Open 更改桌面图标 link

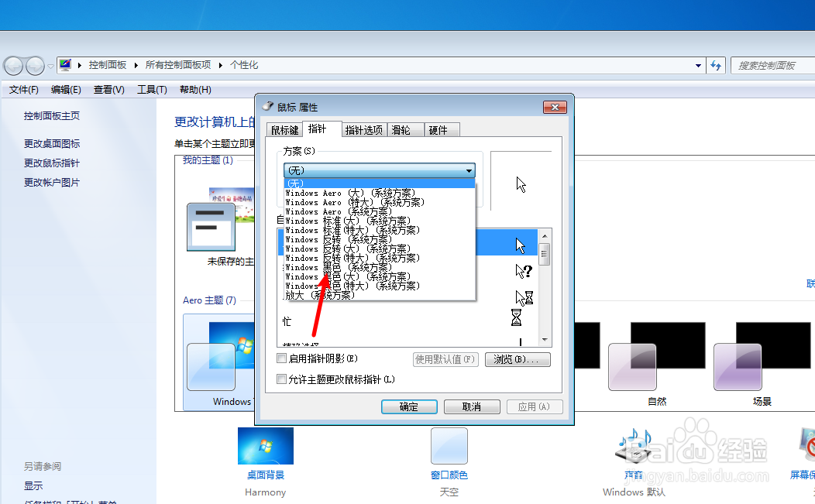point(51,143)
